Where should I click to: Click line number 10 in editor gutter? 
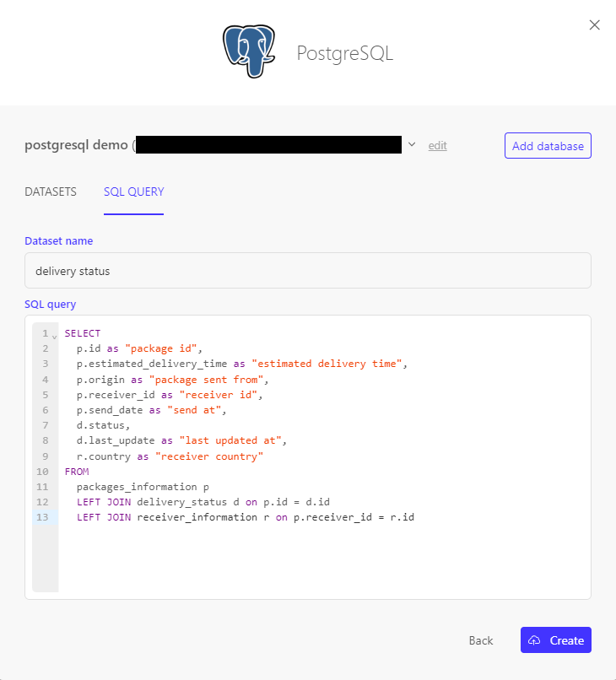click(x=42, y=472)
